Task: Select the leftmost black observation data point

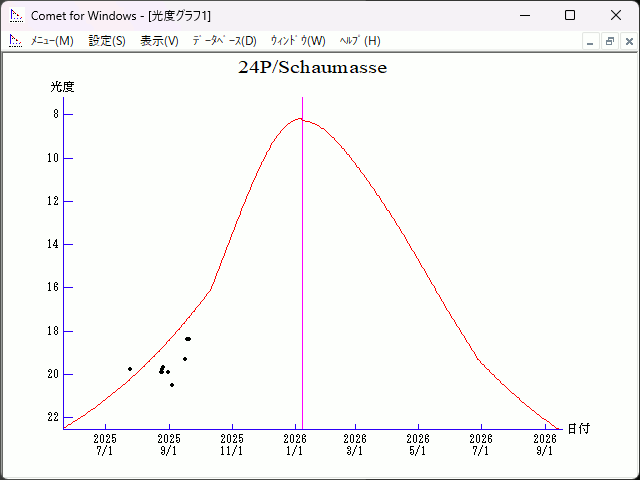Action: [x=130, y=369]
